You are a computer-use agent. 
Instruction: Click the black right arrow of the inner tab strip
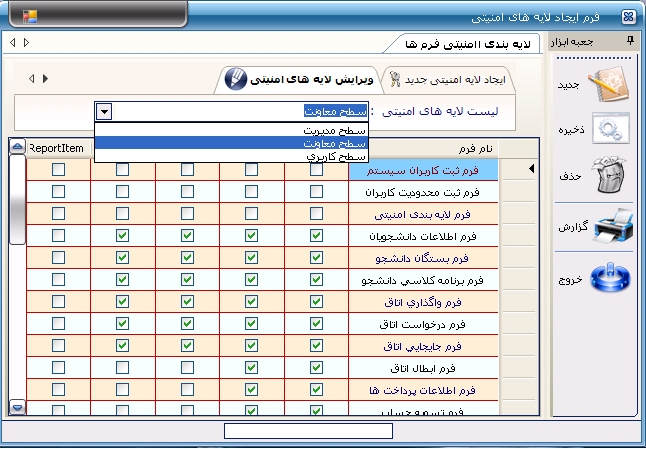click(x=45, y=78)
